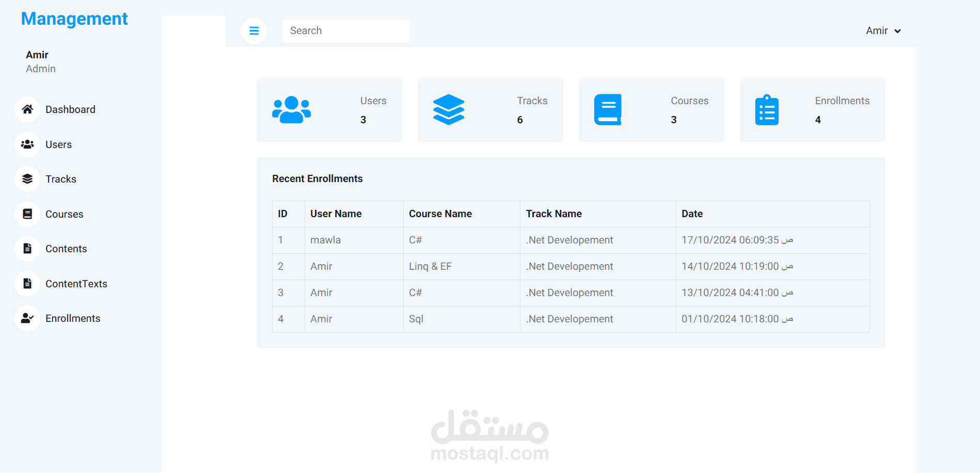980x473 pixels.
Task: Click the Courses summary card
Action: [x=651, y=110]
